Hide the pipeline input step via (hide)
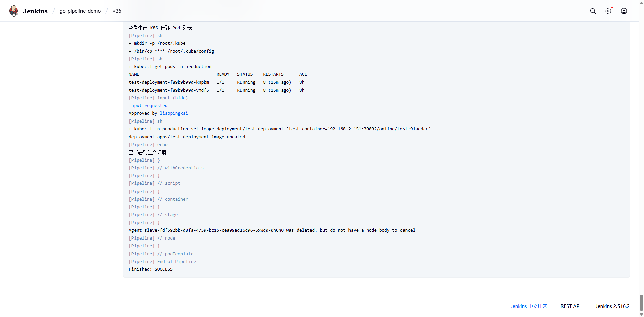The height and width of the screenshot is (317, 644). click(x=180, y=98)
